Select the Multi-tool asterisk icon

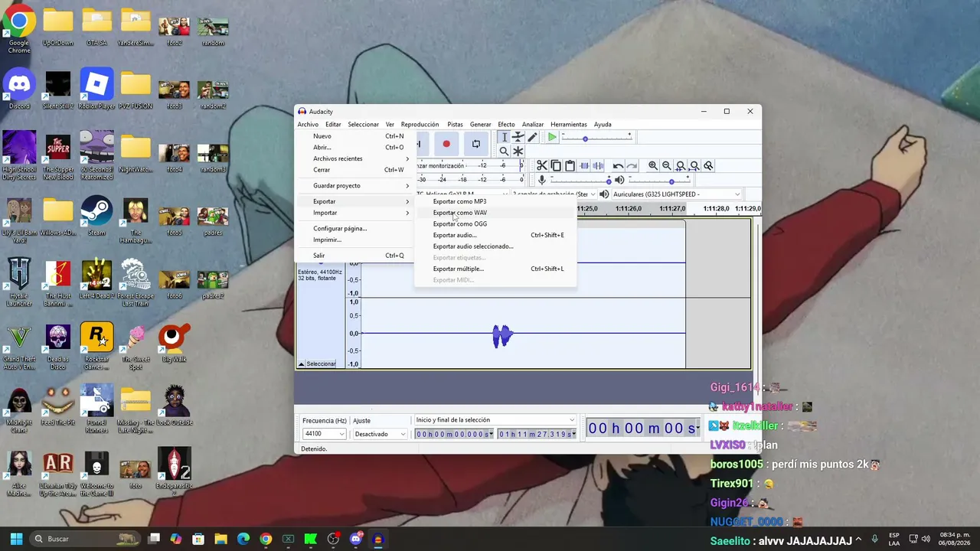click(x=518, y=151)
